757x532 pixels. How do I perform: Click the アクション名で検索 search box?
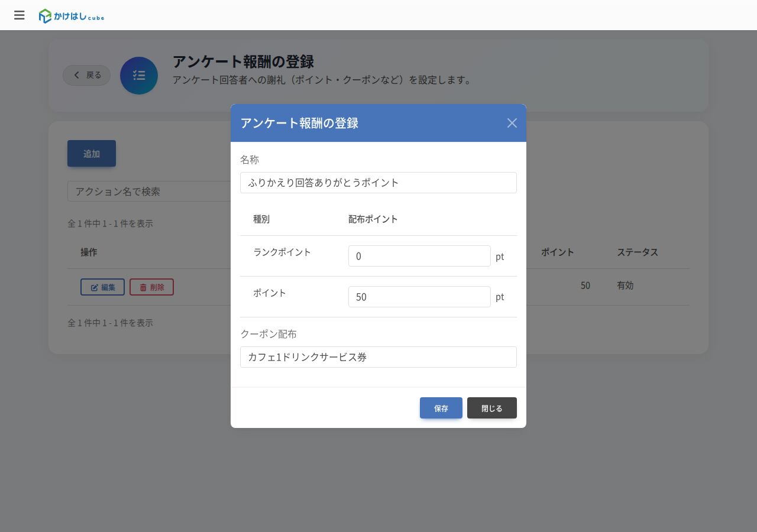click(x=149, y=192)
